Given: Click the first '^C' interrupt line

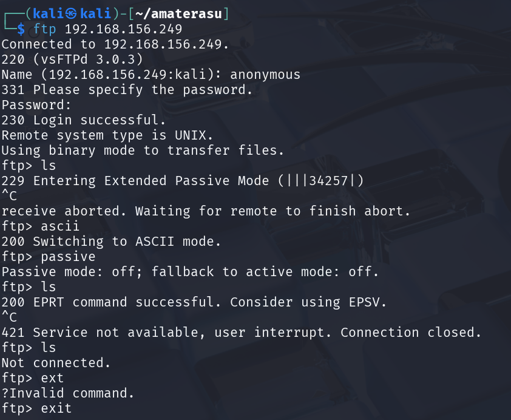Looking at the screenshot, I should (x=9, y=196).
